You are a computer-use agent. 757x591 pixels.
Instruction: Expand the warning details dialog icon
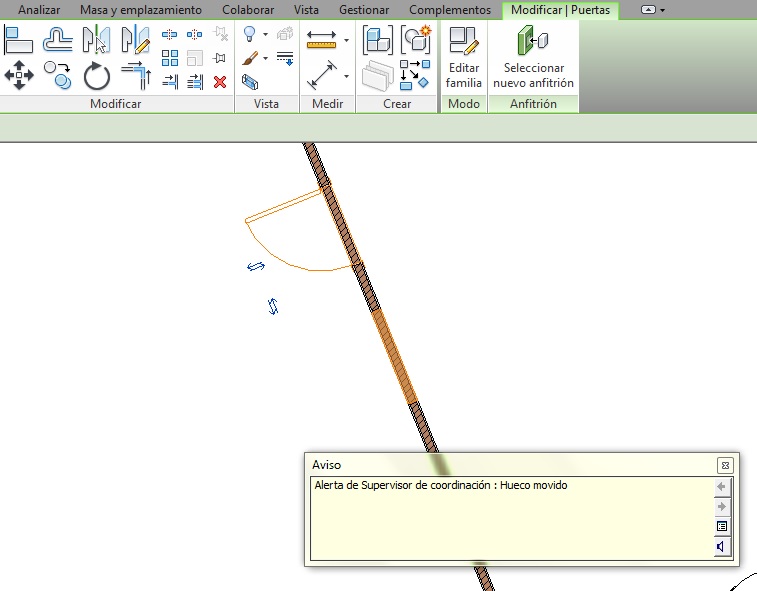click(x=722, y=526)
